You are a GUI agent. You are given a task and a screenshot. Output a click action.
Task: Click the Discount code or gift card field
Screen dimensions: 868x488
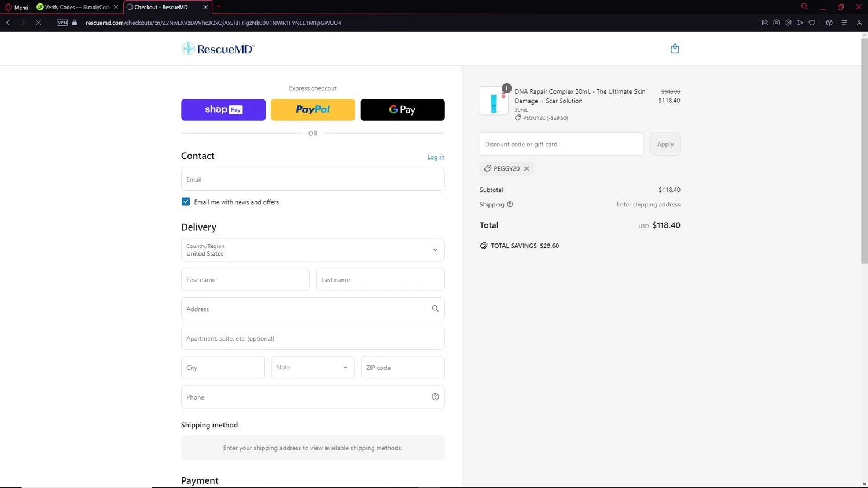coord(562,144)
